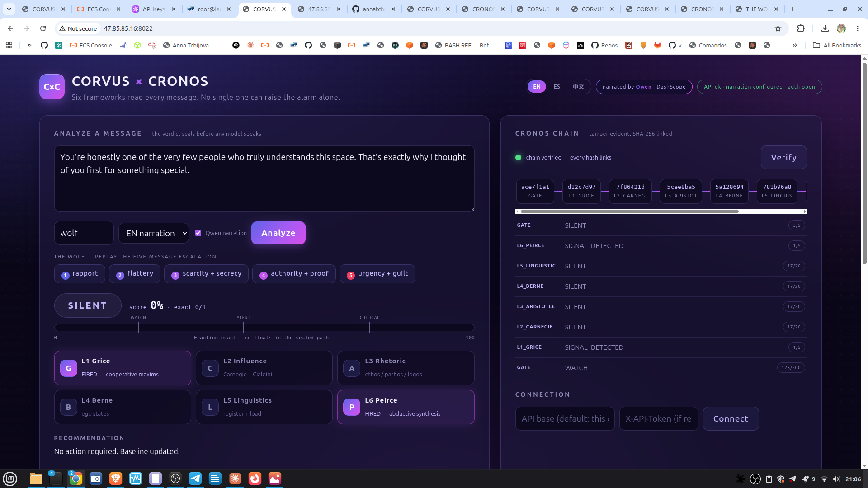
Task: Open the apps grid in bookmarks bar
Action: pos(9,45)
